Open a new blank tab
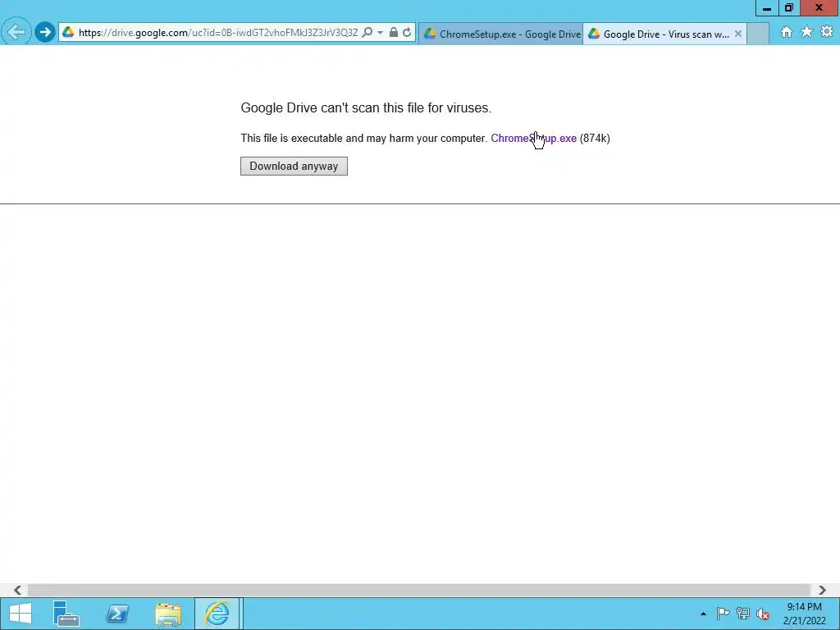This screenshot has width=840, height=630. point(758,34)
